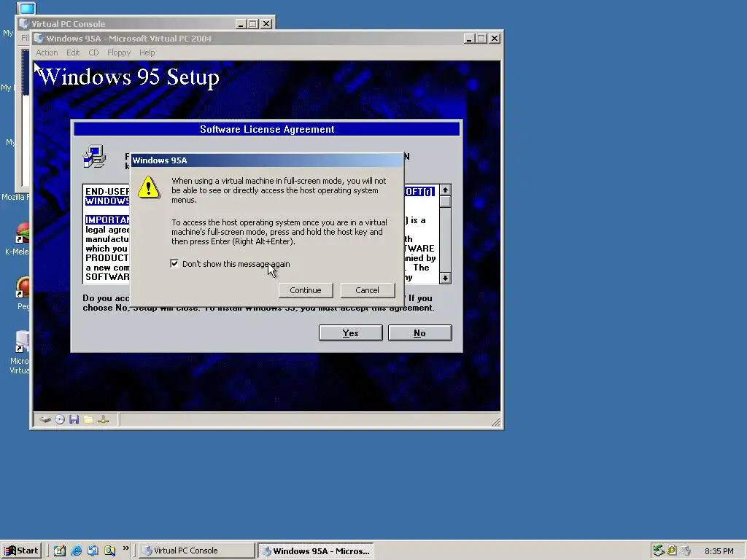This screenshot has height=560, width=747.
Task: Open the Floppy menu
Action: click(119, 52)
